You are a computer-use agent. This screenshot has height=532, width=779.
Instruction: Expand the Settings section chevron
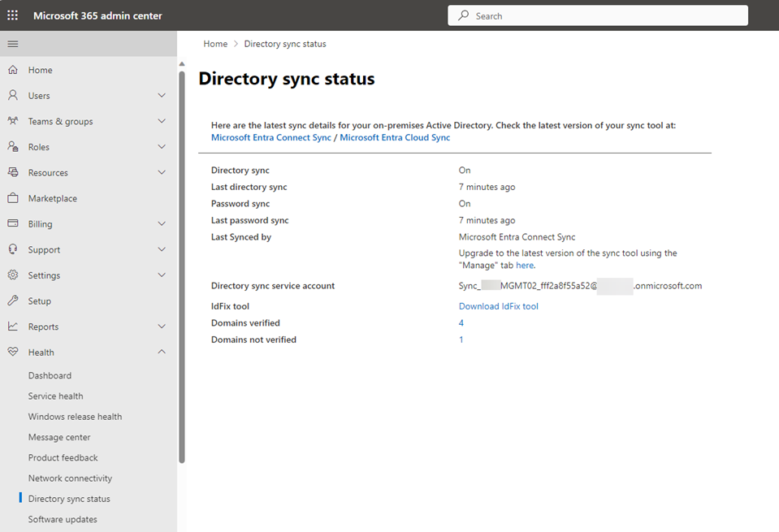[x=162, y=275]
